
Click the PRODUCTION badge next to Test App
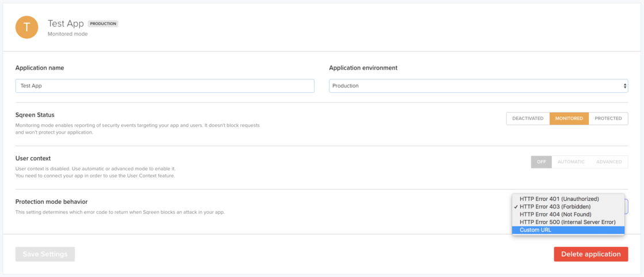[103, 24]
